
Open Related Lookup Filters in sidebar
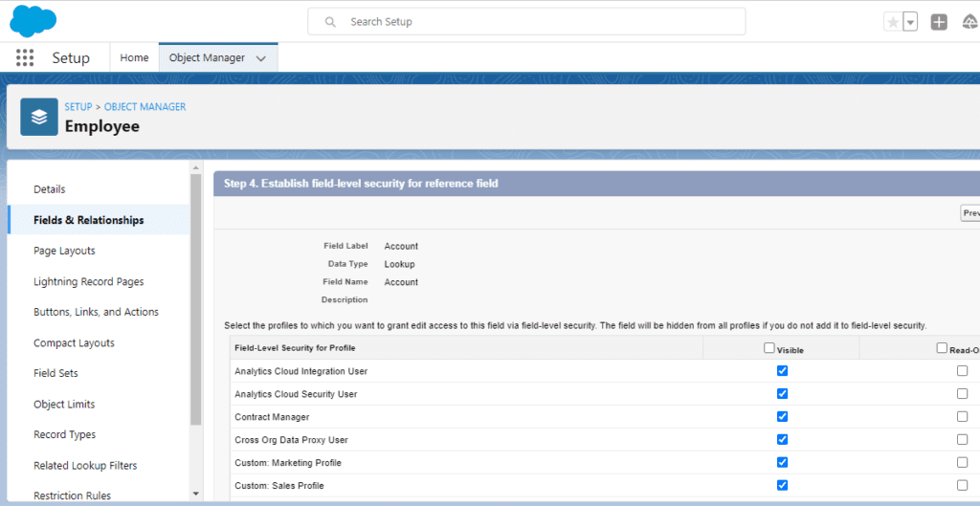[x=85, y=466]
